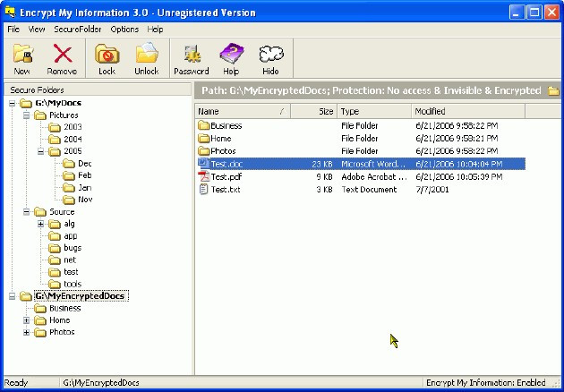Expand the alg tree node

40,224
